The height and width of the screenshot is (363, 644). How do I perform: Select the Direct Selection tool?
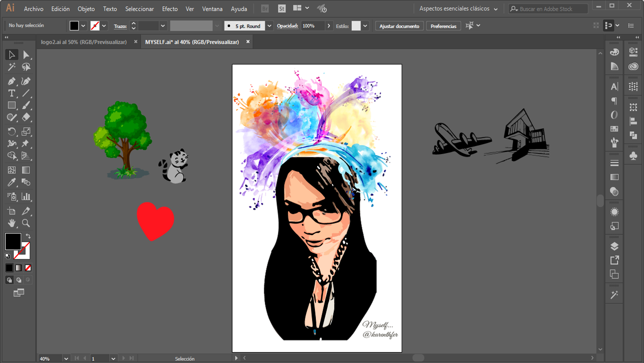(26, 55)
